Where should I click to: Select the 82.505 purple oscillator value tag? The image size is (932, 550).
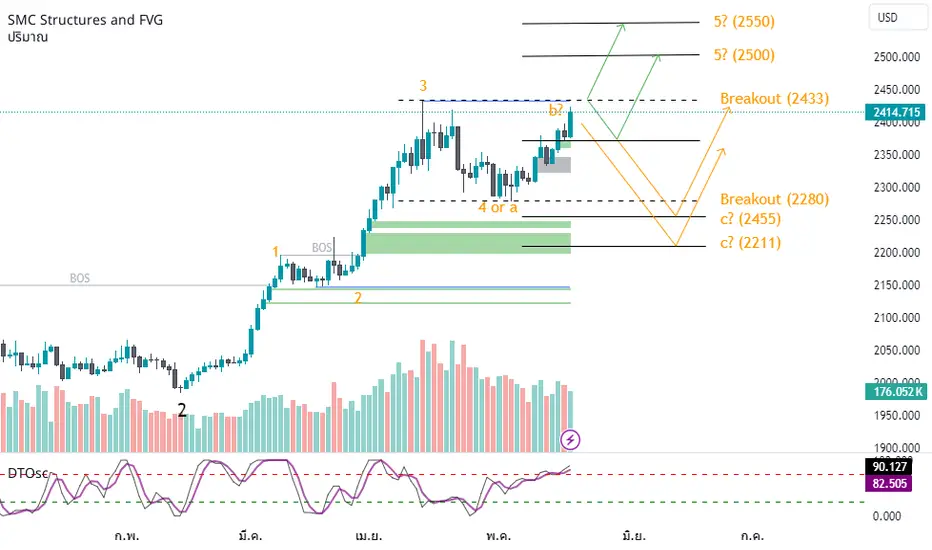[889, 483]
